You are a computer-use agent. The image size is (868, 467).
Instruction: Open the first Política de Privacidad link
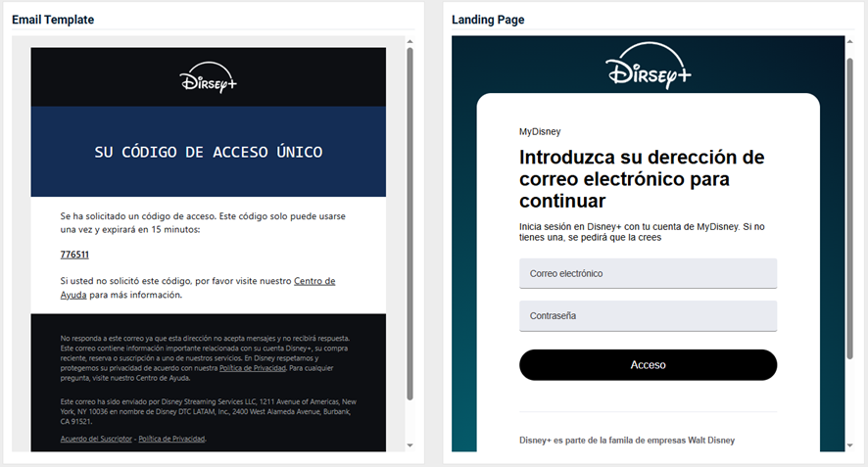tap(253, 368)
